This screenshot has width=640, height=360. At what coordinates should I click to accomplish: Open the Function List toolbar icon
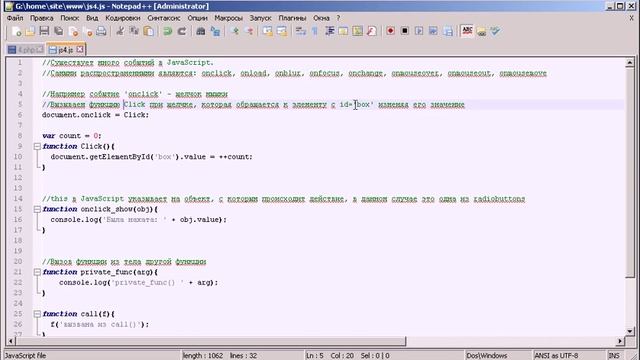pos(372,31)
